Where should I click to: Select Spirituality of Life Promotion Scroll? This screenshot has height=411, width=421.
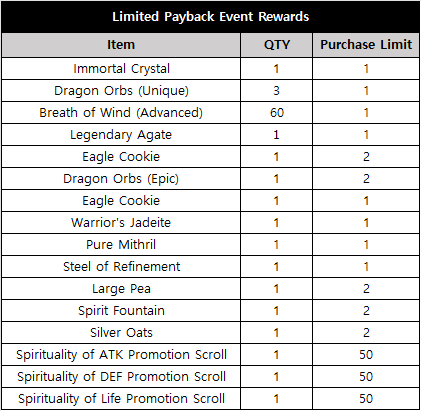pos(121,399)
